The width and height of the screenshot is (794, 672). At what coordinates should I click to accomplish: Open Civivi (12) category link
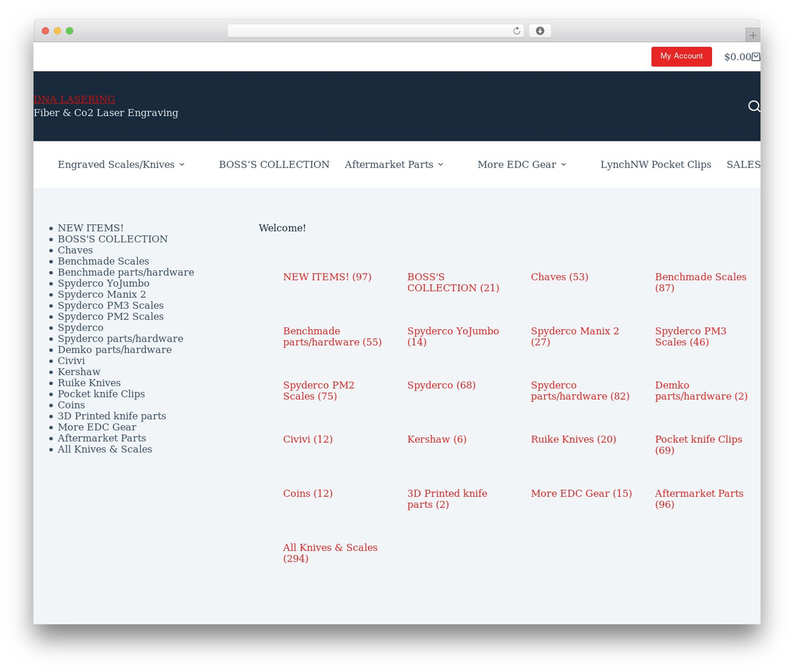point(308,440)
